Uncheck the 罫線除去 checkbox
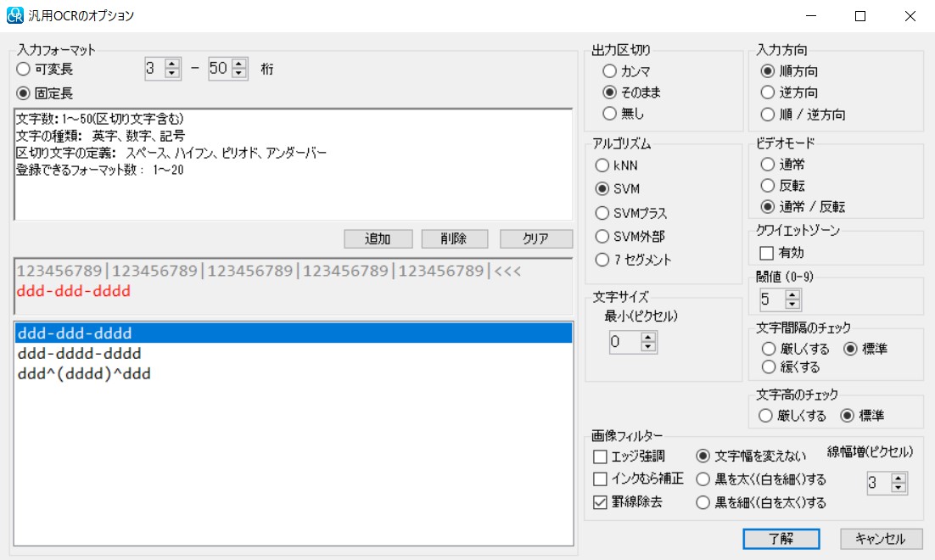935x560 pixels. click(601, 501)
